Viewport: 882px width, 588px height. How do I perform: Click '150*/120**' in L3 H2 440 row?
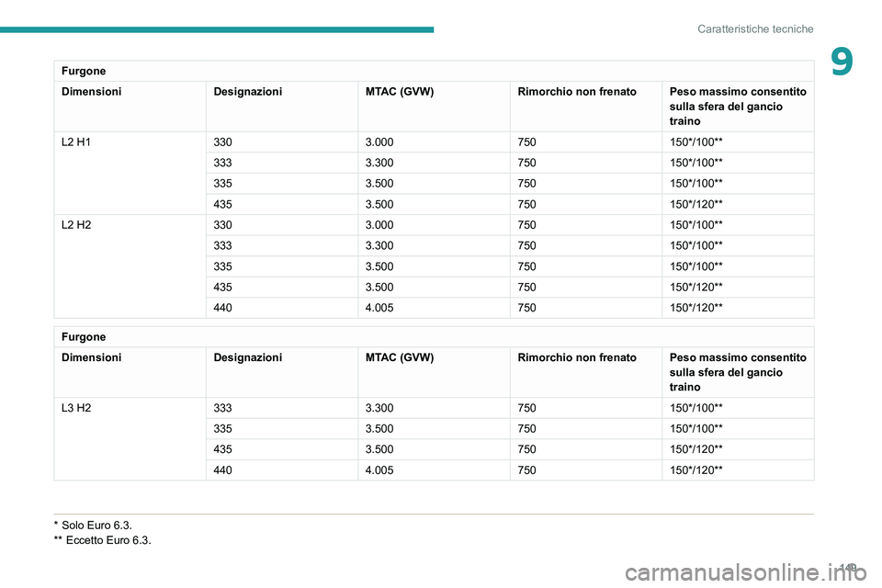[x=695, y=469]
